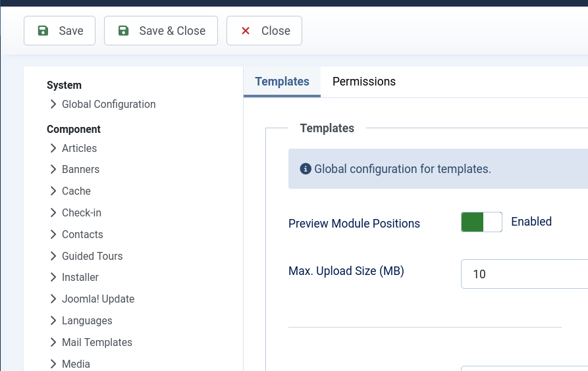Switch to the Permissions tab
The height and width of the screenshot is (371, 588).
(363, 82)
